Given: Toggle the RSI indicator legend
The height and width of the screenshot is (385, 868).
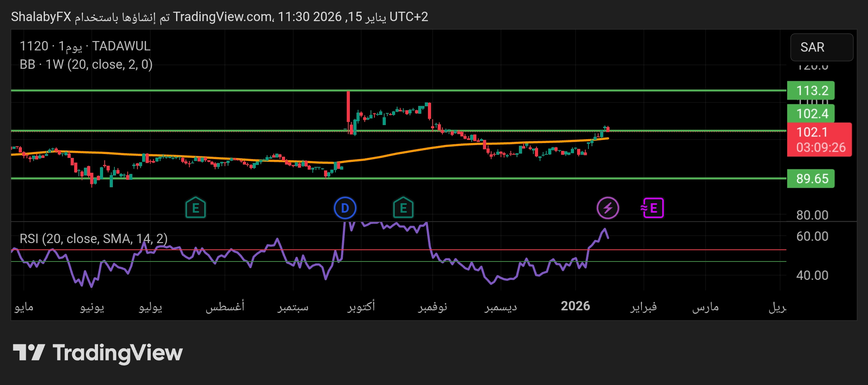Looking at the screenshot, I should click(x=94, y=238).
